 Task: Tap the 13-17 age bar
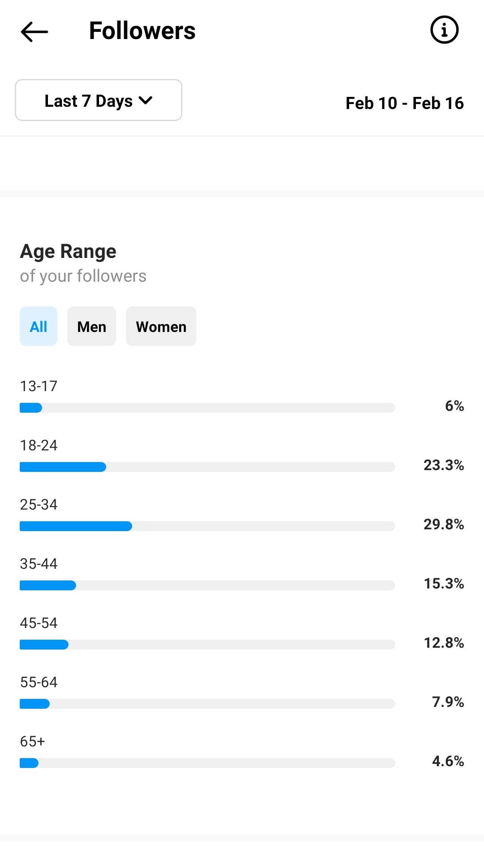click(x=207, y=408)
